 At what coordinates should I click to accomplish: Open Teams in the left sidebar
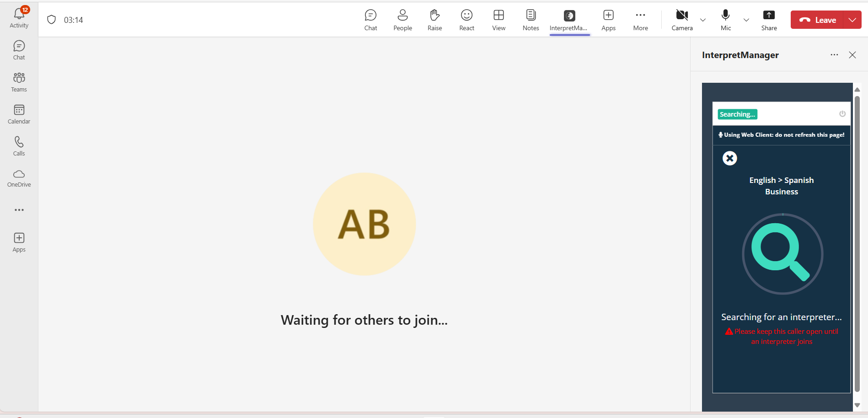(19, 82)
